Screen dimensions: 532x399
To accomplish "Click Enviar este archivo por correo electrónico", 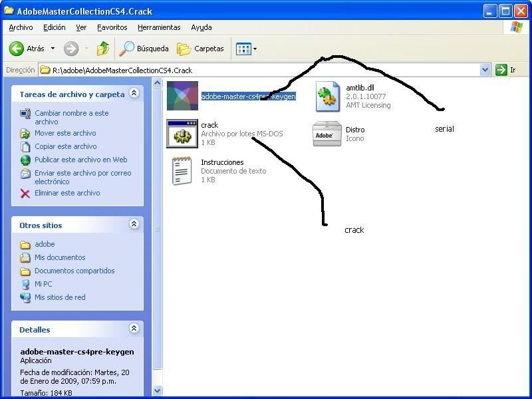I will tap(82, 177).
